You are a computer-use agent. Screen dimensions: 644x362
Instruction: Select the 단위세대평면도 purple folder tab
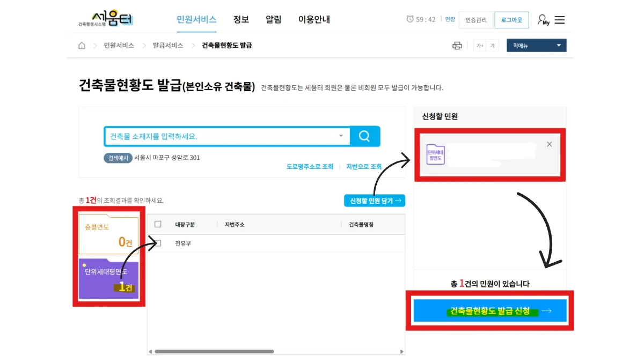coord(109,280)
